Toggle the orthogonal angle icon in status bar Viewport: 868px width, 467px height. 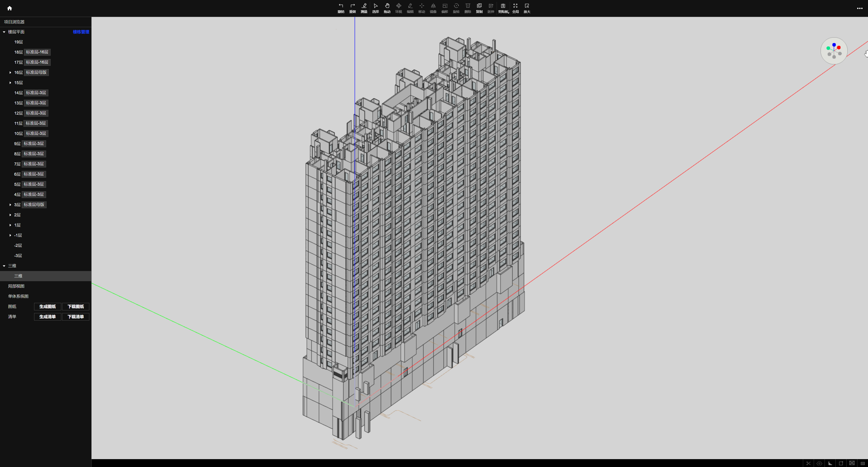[x=830, y=463]
